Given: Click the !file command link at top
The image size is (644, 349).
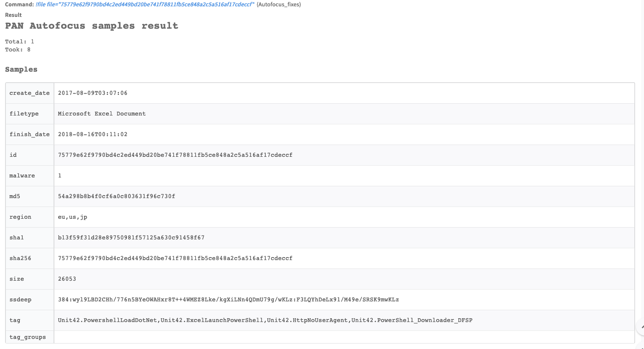Looking at the screenshot, I should 145,4.
